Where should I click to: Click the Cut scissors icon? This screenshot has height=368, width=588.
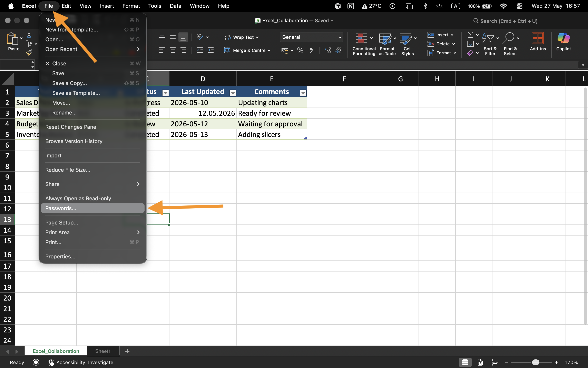coord(29,35)
